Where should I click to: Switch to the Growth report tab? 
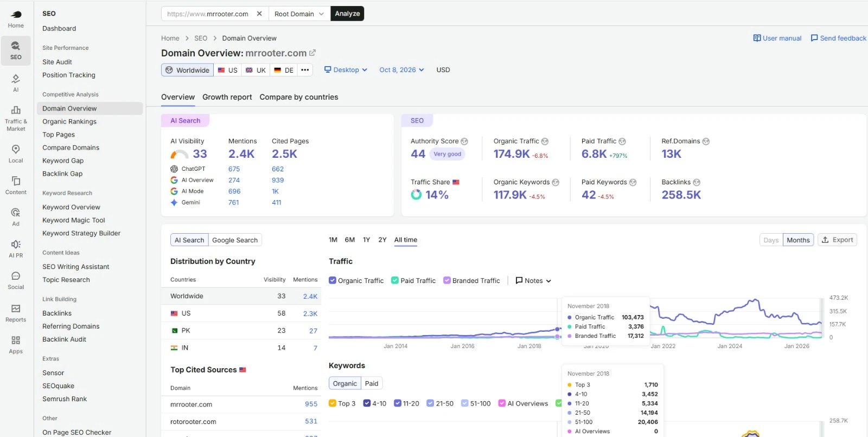[227, 97]
